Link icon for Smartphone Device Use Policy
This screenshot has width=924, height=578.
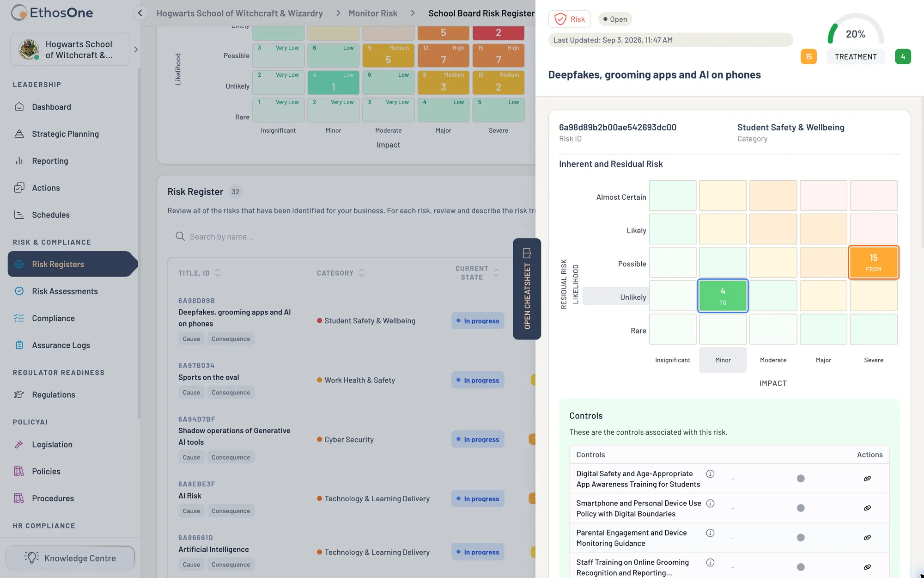[x=867, y=508]
